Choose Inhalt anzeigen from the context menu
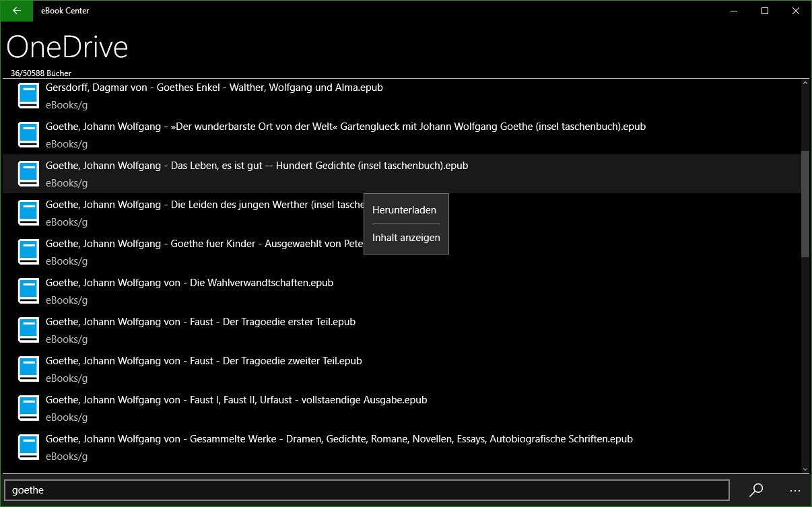This screenshot has width=812, height=507. tap(406, 238)
